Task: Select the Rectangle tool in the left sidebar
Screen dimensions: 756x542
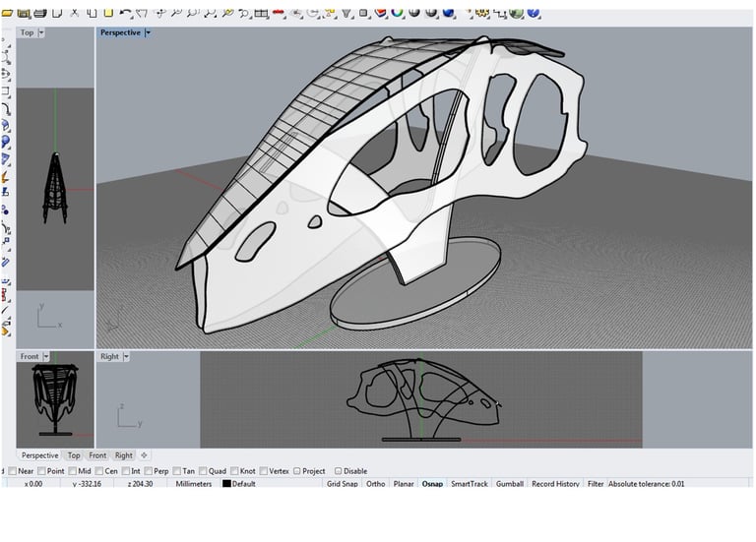Action: click(6, 90)
